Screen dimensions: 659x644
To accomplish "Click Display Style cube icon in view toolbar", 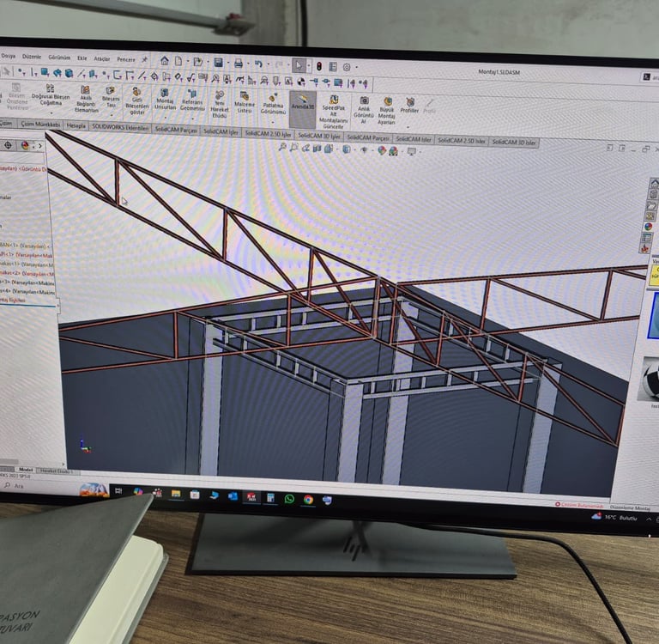I will (347, 149).
